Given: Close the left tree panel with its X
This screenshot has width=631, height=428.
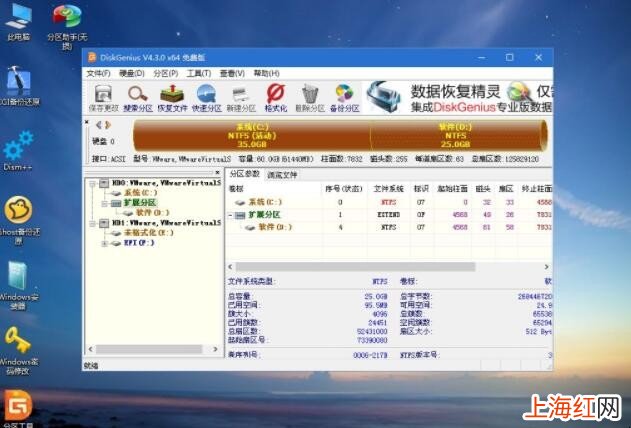Looking at the screenshot, I should 217,173.
